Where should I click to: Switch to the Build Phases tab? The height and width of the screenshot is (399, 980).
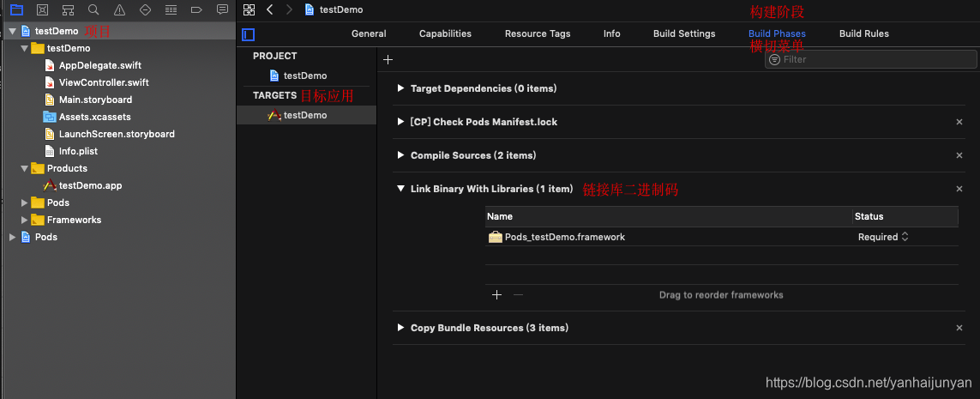(x=777, y=33)
